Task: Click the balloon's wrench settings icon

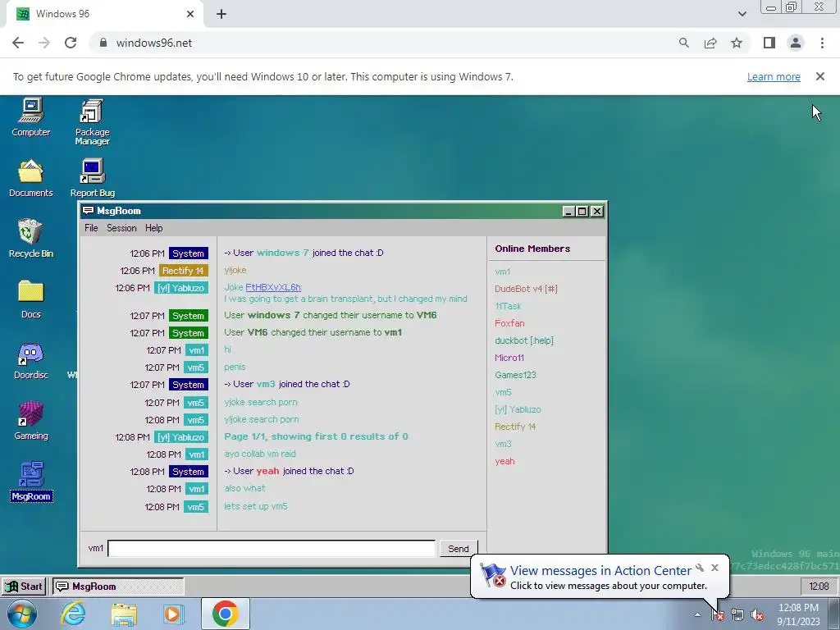Action: coord(700,568)
